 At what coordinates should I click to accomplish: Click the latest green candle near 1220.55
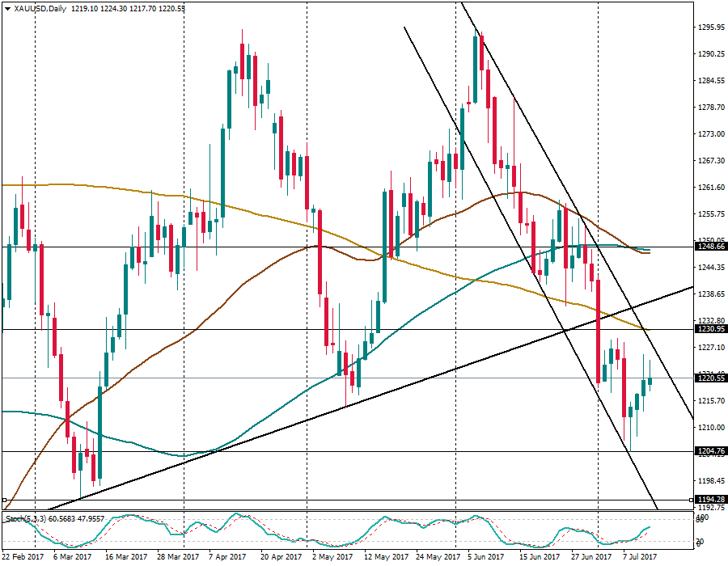(650, 381)
